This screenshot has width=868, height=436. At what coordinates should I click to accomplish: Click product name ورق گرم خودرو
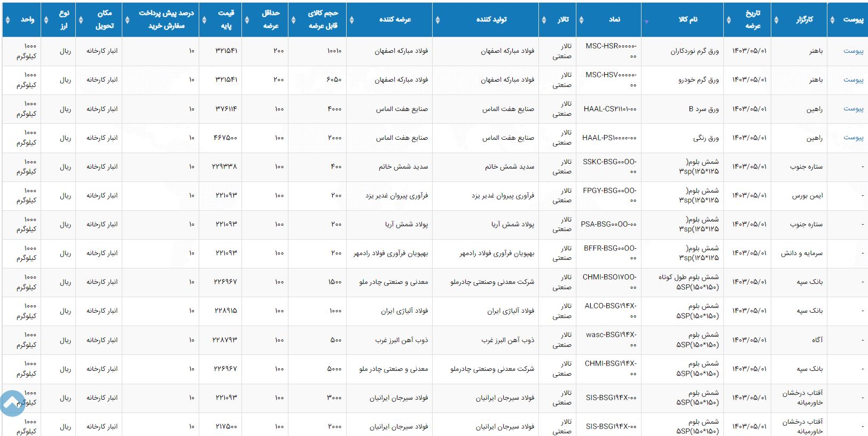pyautogui.click(x=699, y=80)
